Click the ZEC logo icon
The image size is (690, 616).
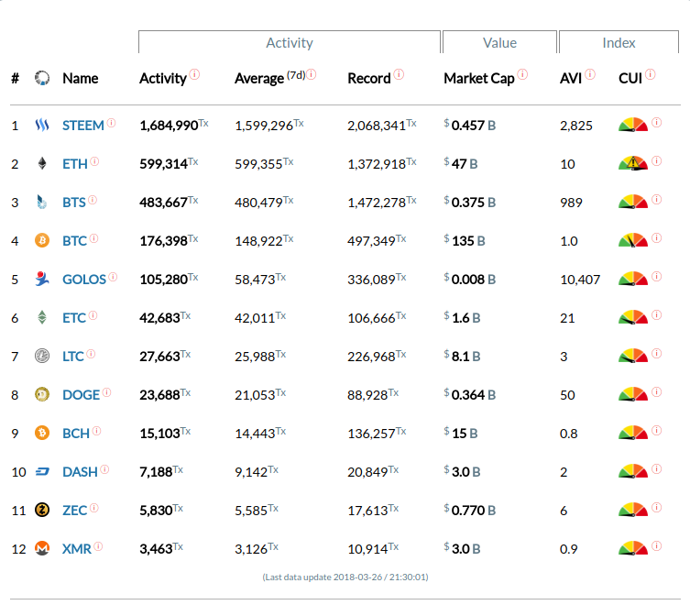[42, 510]
